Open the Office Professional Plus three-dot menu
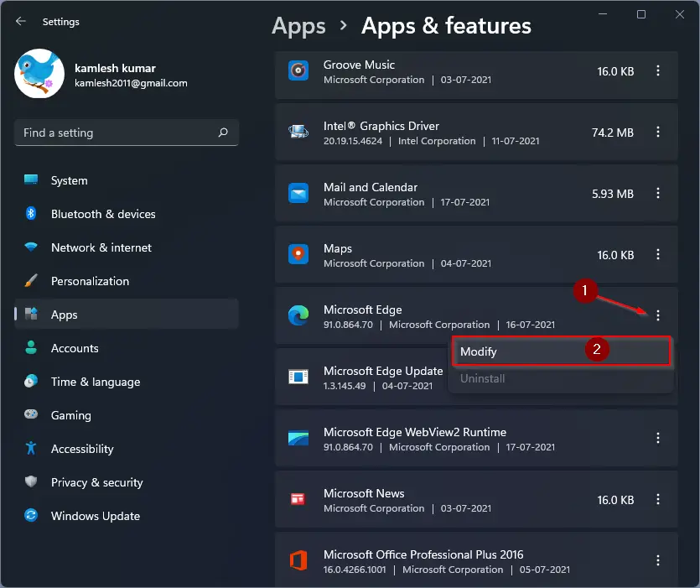 coord(657,560)
